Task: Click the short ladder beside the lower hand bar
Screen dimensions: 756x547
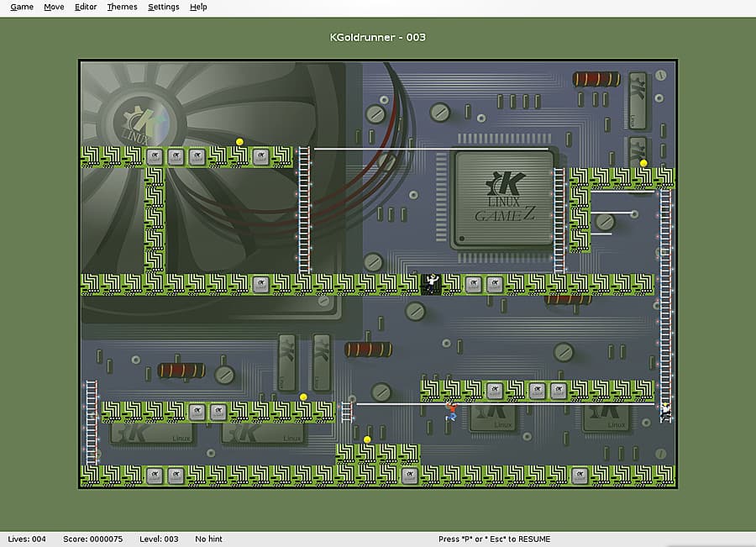Action: click(347, 412)
